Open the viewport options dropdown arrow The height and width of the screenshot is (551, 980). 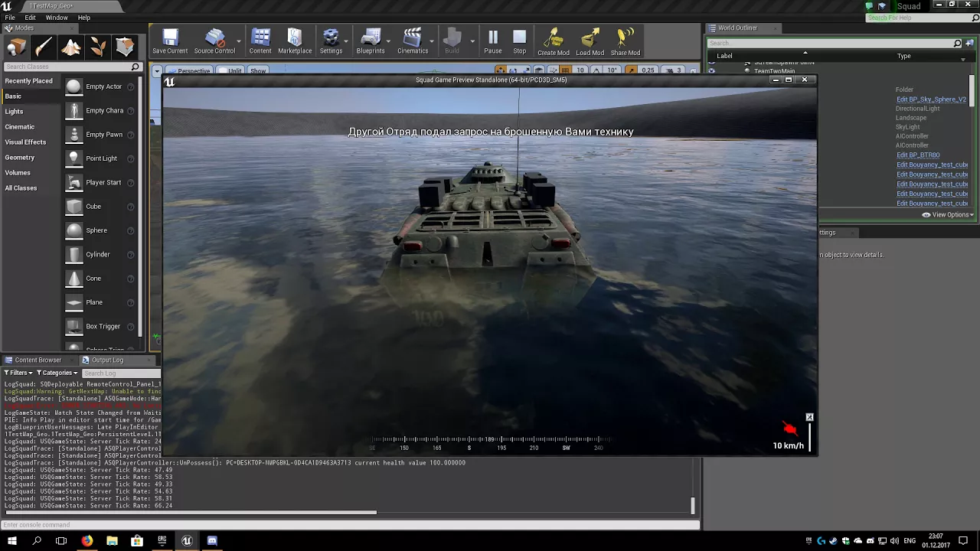[x=157, y=71]
